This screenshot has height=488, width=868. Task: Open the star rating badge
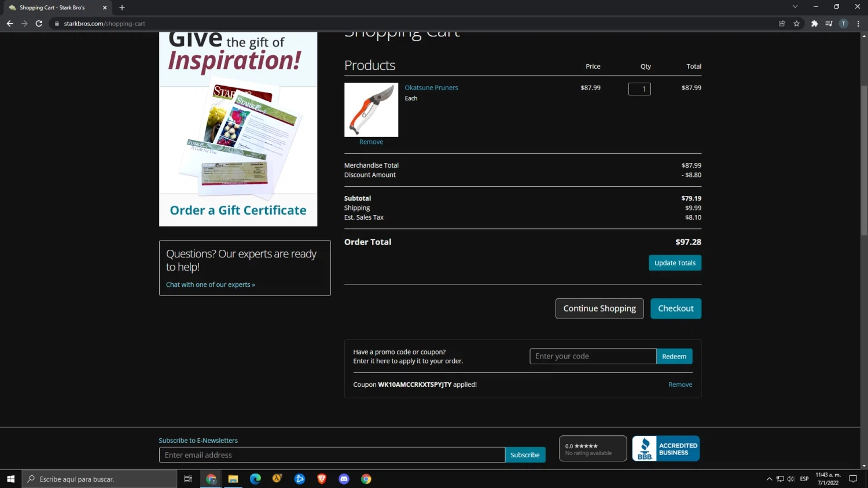pos(593,449)
